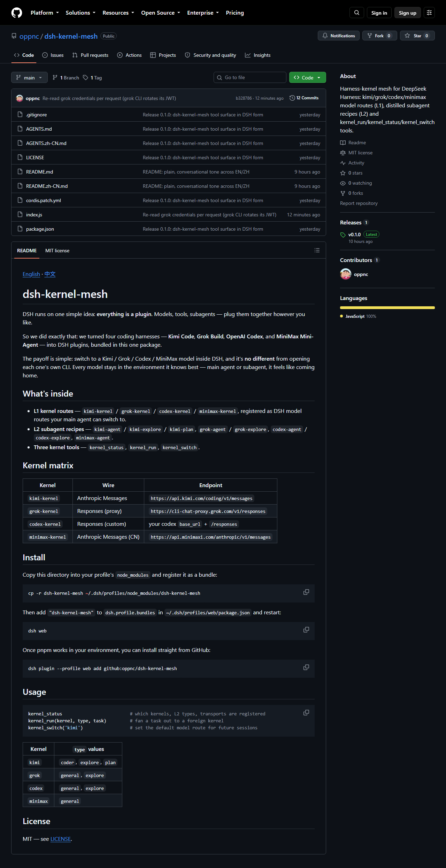The width and height of the screenshot is (446, 868).
Task: Click the oppnc avatar in commit bar
Action: tap(20, 98)
